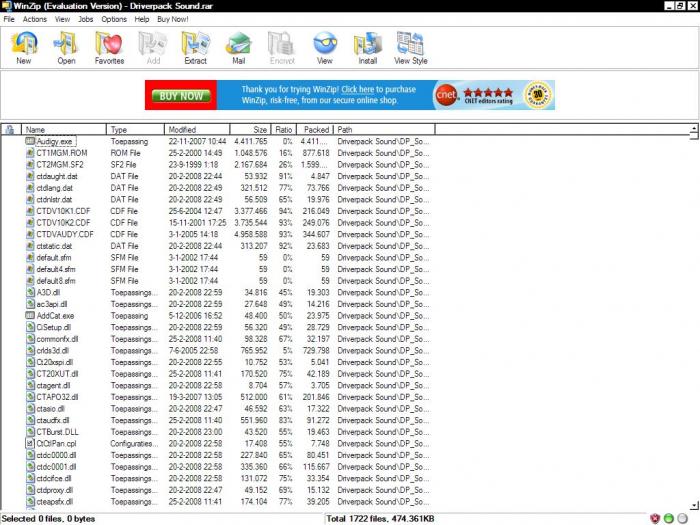700x525 pixels.
Task: Select the CTBurst.DLL file icon
Action: tap(30, 432)
